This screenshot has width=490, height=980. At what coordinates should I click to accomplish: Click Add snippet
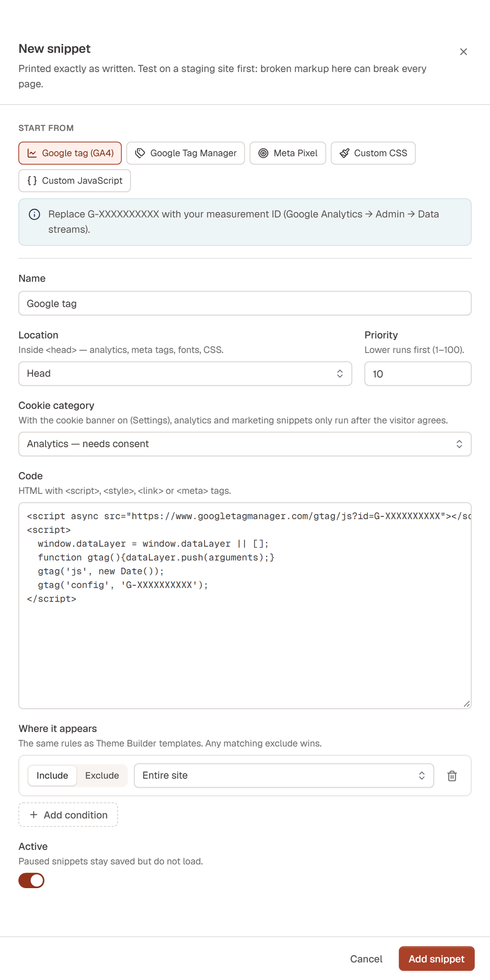436,959
